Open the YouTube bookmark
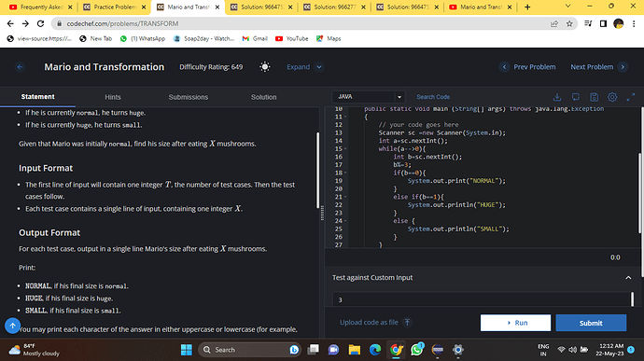This screenshot has height=361, width=644. pos(291,38)
